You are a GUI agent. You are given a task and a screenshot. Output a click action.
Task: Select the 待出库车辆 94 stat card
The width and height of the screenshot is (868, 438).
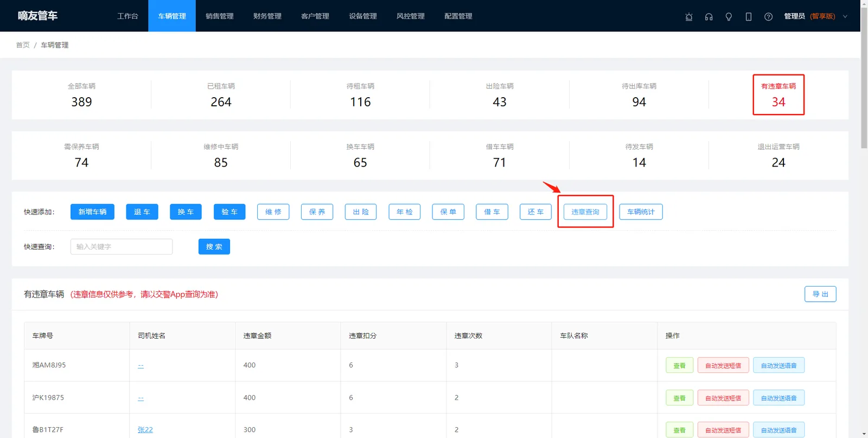point(639,95)
